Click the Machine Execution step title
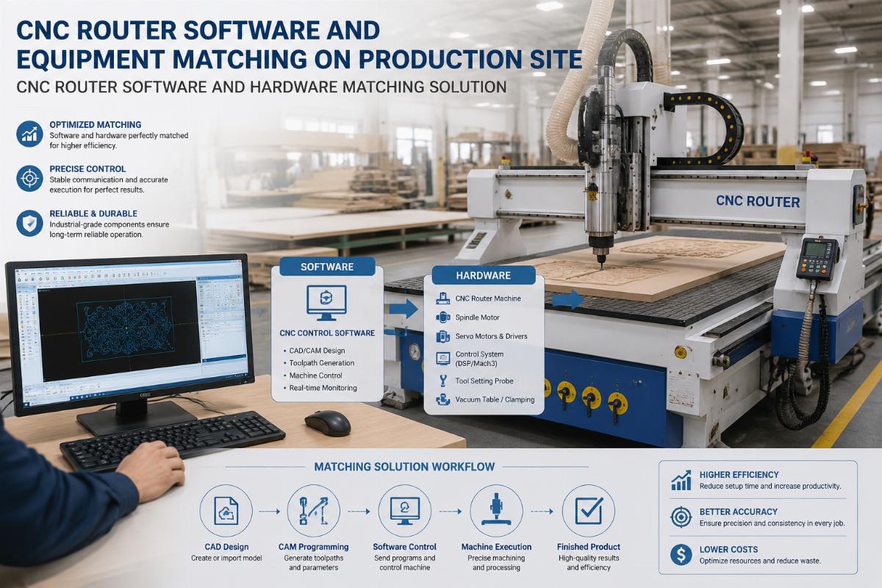This screenshot has height=588, width=882. pyautogui.click(x=496, y=547)
